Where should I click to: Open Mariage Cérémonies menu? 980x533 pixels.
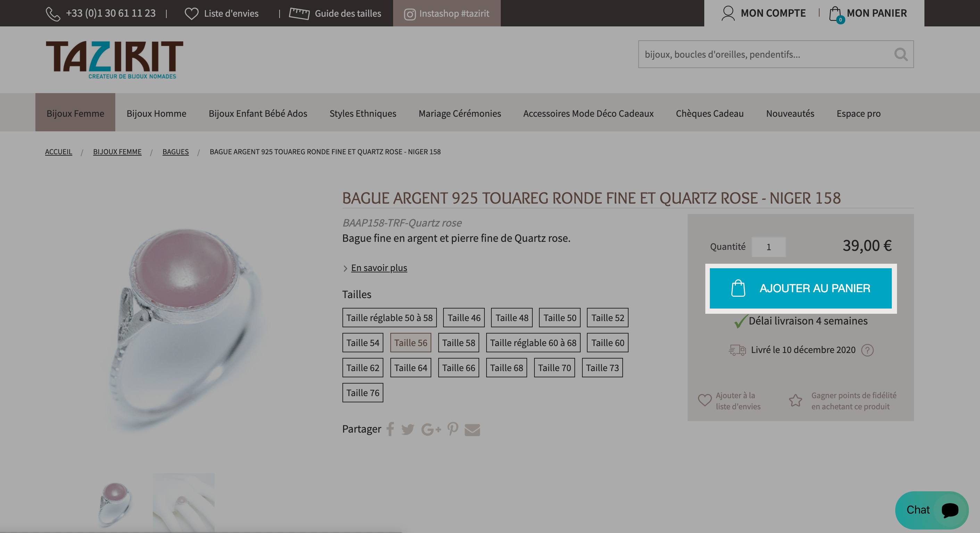459,113
